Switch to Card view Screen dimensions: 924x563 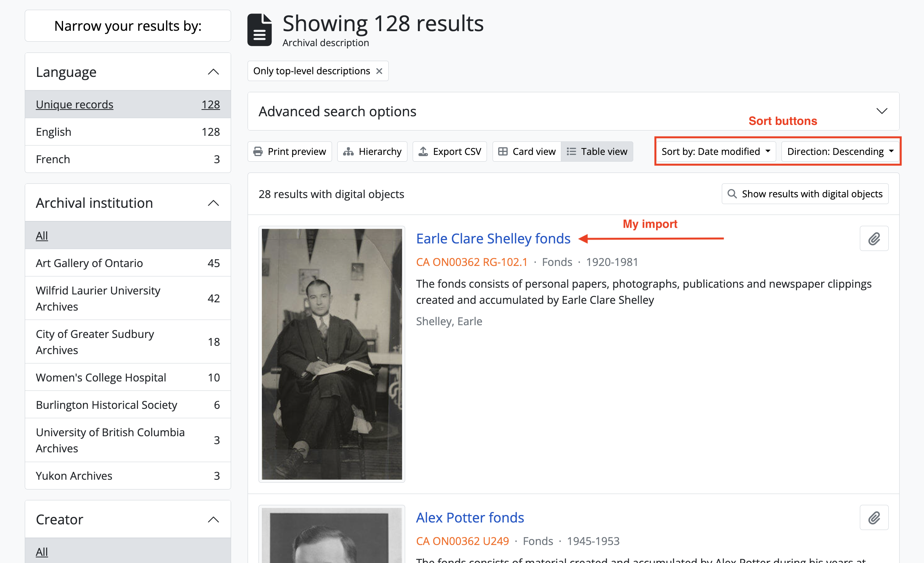tap(527, 152)
